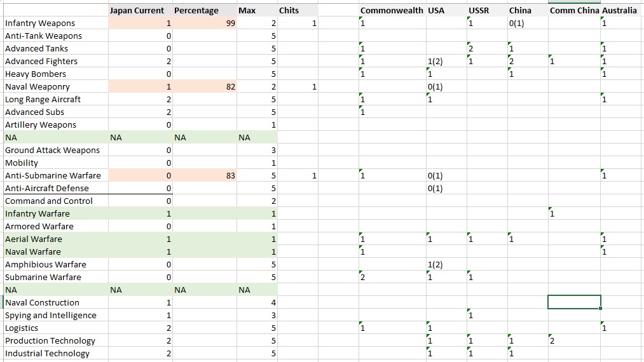This screenshot has width=644, height=362.
Task: Click the Industrial Technology row label
Action: 48,354
